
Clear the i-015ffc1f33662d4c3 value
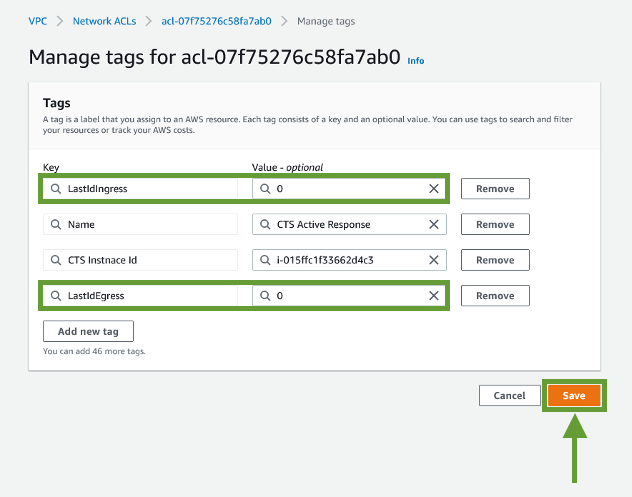[x=434, y=260]
